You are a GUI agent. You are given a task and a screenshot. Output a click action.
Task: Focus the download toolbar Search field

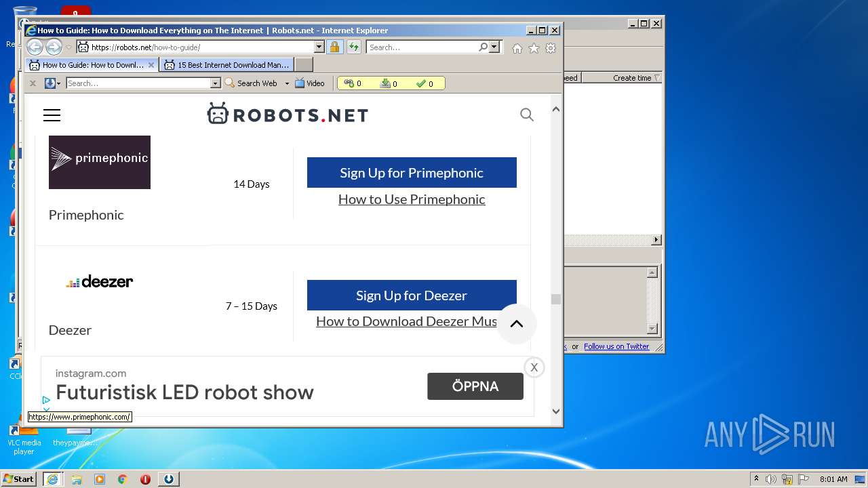click(139, 83)
